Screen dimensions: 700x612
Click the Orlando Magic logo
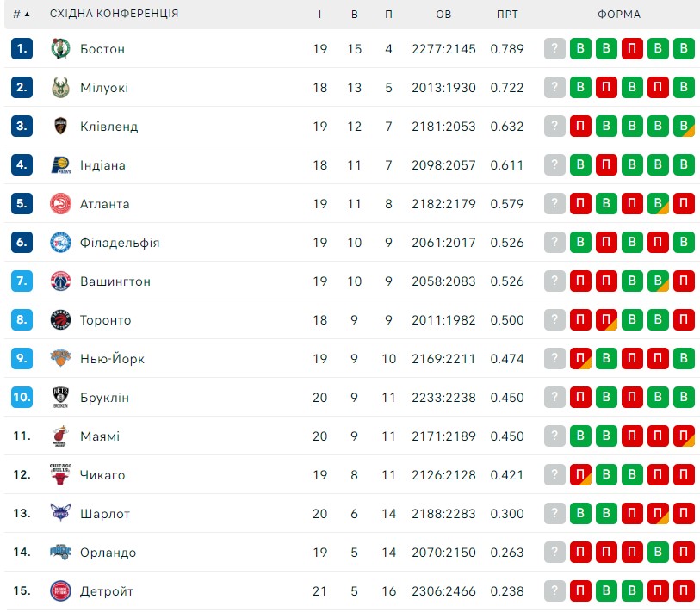pyautogui.click(x=60, y=553)
